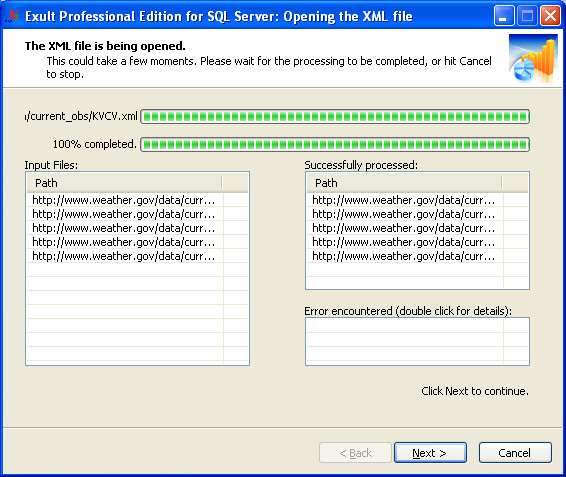Click Path header in Successfully processed list

[404, 183]
